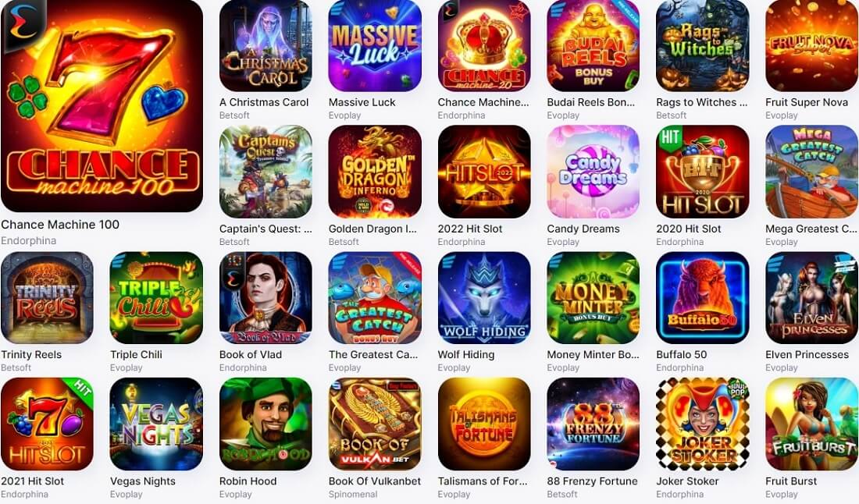Image resolution: width=859 pixels, height=504 pixels.
Task: Open the Golden Dragon Inferno icon
Action: click(375, 172)
